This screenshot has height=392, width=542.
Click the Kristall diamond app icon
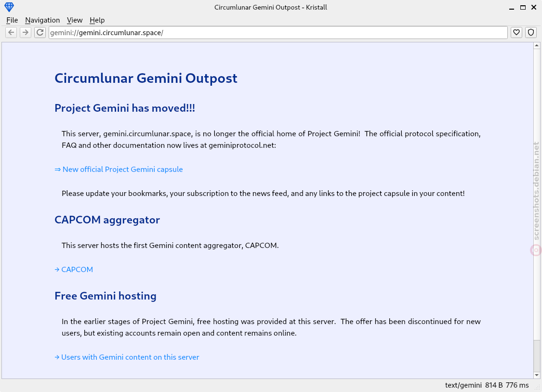[9, 7]
